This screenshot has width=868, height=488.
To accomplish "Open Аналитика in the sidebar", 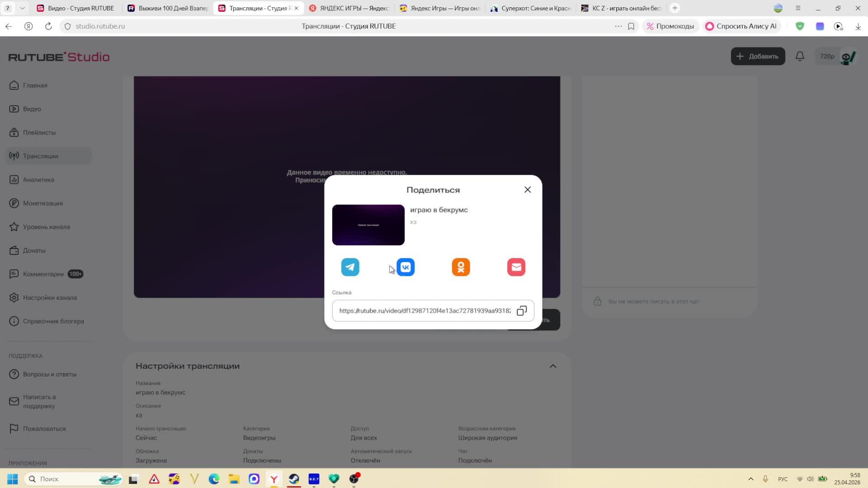I will (x=38, y=180).
